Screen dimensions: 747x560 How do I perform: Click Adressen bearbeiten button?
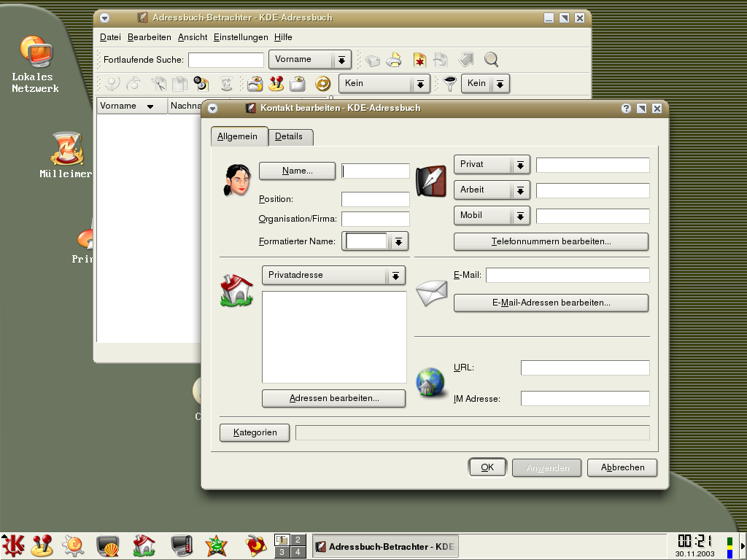pyautogui.click(x=334, y=398)
